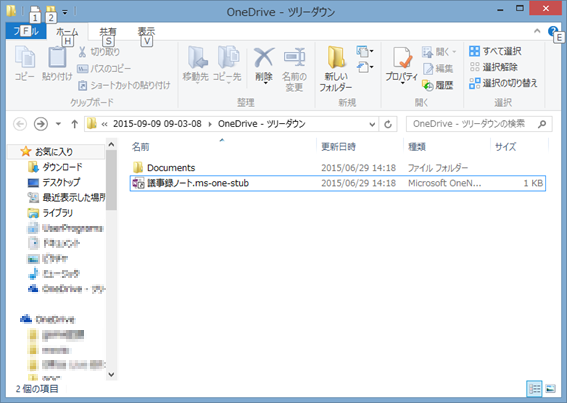
Task: Click Edit (編集) in the ribbon
Action: click(438, 68)
